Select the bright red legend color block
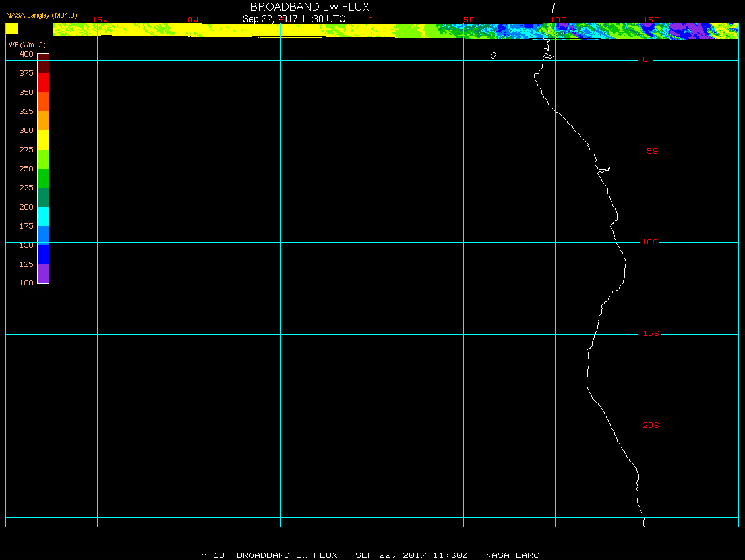 (43, 82)
